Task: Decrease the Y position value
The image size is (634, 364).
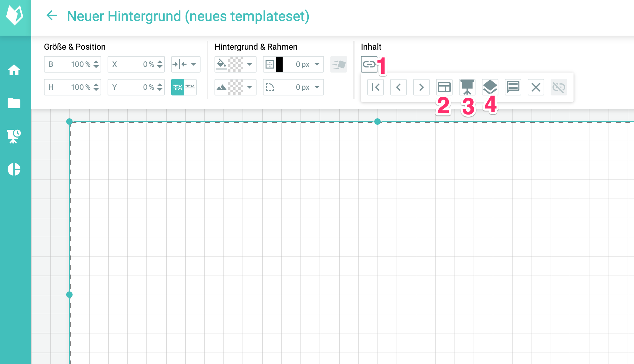Action: [160, 90]
